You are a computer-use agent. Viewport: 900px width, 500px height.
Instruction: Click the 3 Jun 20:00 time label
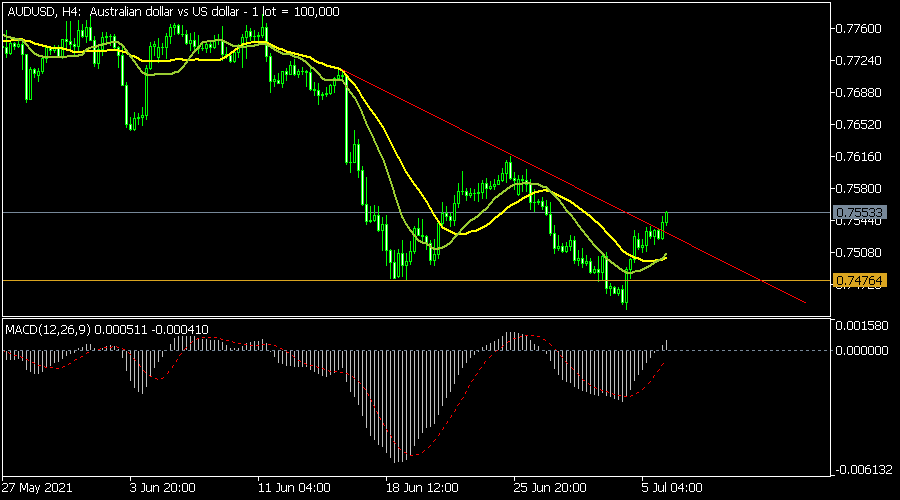click(162, 488)
